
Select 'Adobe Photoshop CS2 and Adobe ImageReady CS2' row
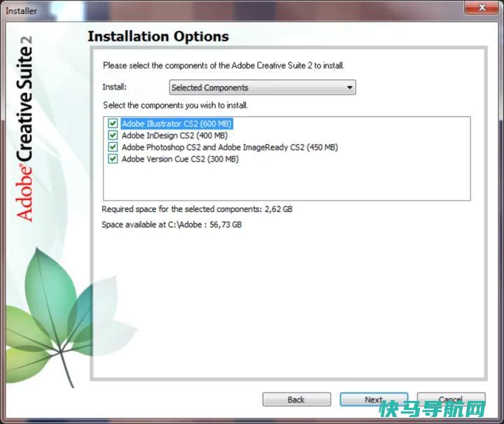pos(230,148)
